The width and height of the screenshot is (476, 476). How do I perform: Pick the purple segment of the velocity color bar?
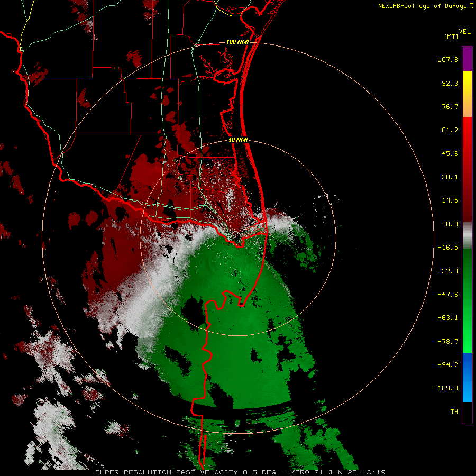point(467,59)
